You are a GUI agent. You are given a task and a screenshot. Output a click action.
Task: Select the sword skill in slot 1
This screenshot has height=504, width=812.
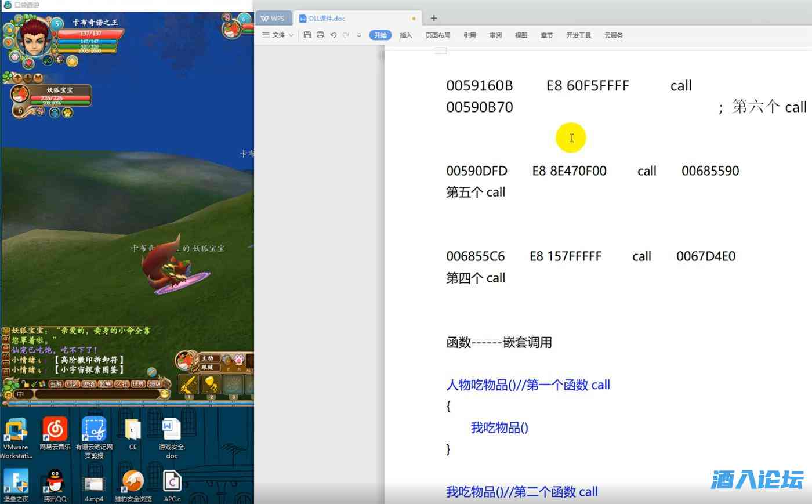188,385
